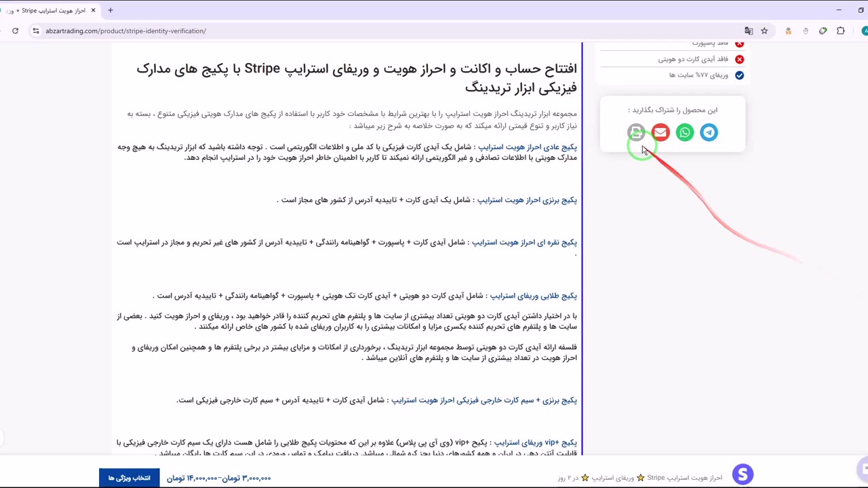
Task: Open the 'پکیج عادی احراز هویت استرایپ' link
Action: pos(528,147)
